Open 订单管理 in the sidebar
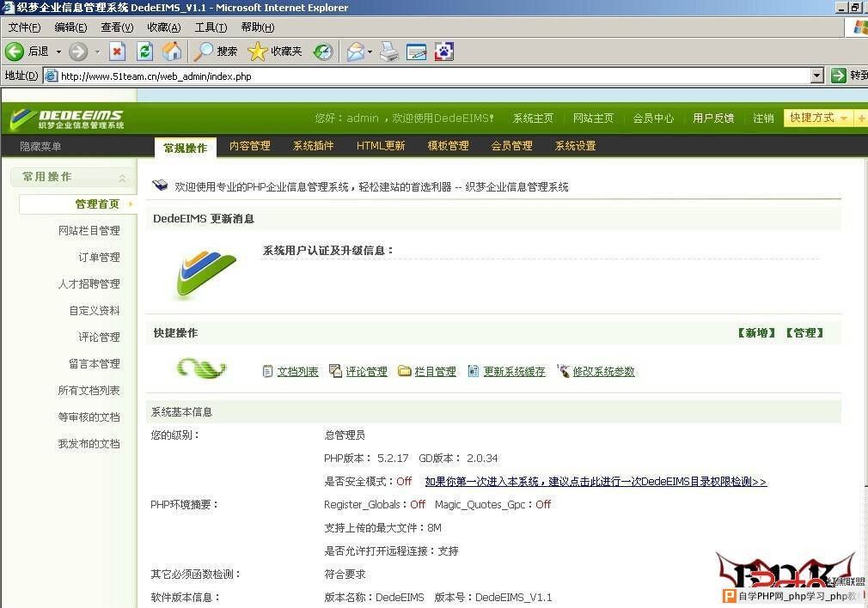868x608 pixels. pos(99,258)
